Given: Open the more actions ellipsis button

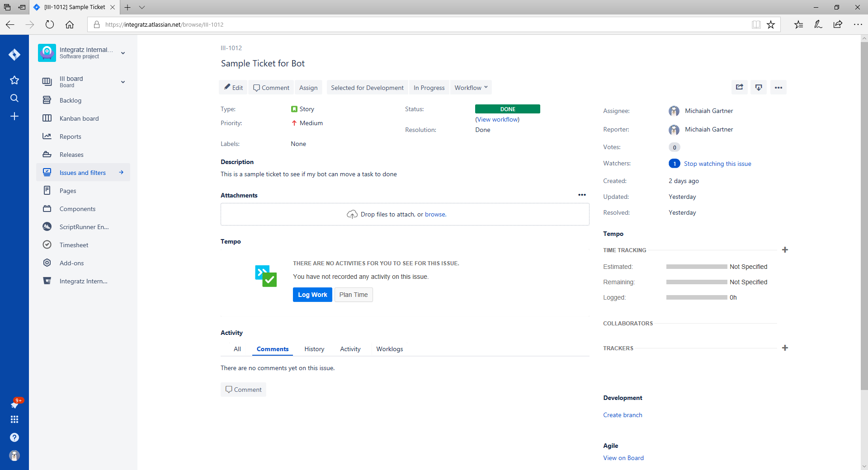Looking at the screenshot, I should coord(778,87).
